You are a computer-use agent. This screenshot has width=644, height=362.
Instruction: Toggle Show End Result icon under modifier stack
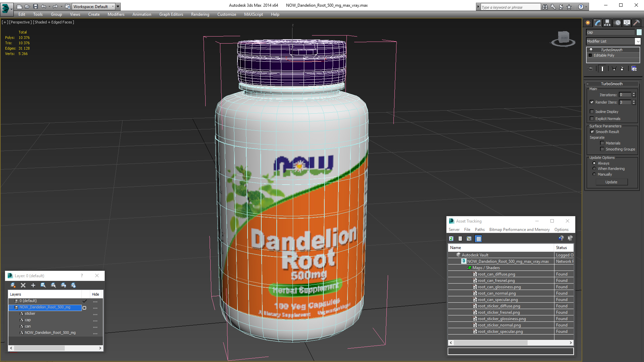tap(602, 69)
